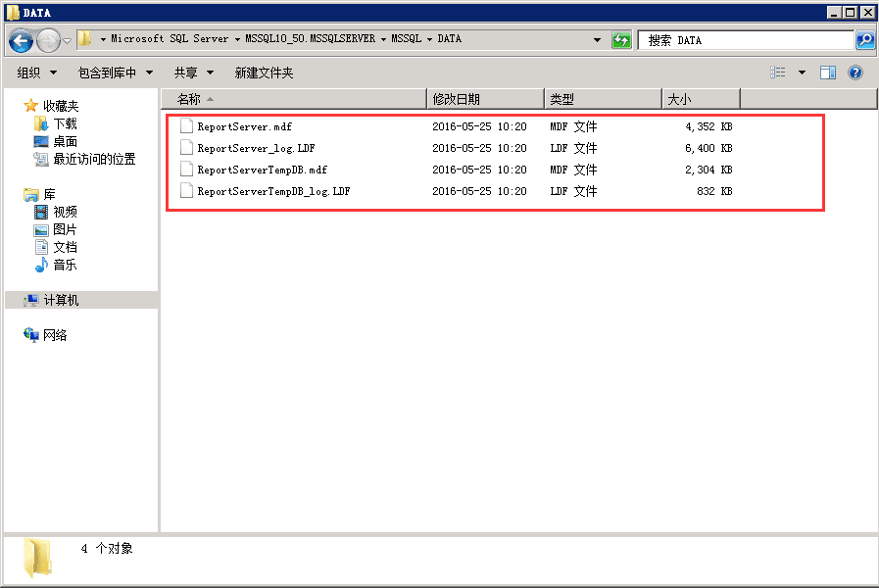
Task: Click the green refresh icon beside address bar
Action: pyautogui.click(x=621, y=40)
